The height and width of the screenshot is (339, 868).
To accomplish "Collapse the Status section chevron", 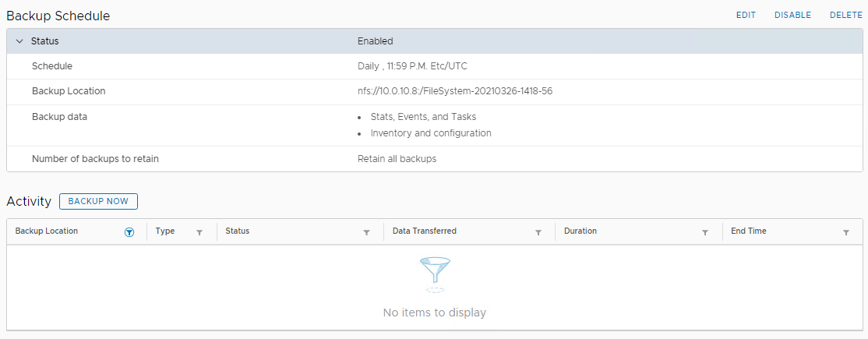I will (x=19, y=41).
